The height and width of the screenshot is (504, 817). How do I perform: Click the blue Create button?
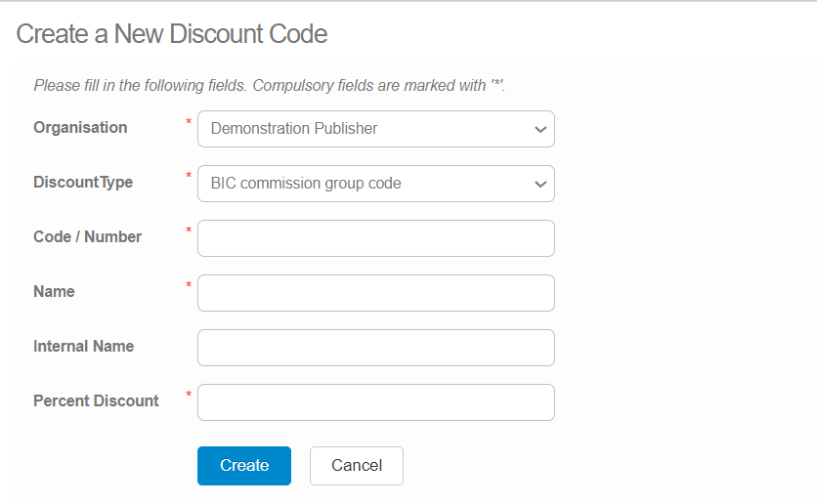click(244, 466)
